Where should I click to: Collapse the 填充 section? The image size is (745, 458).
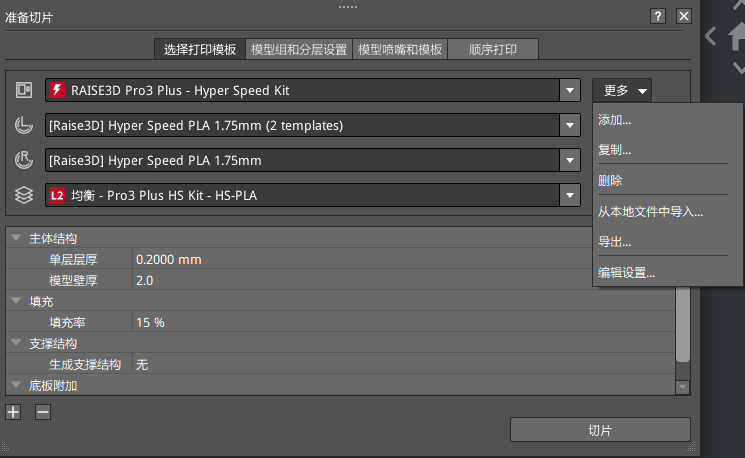click(x=16, y=301)
